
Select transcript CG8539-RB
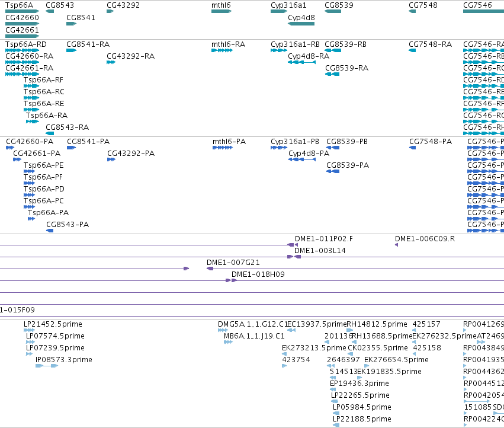pyautogui.click(x=333, y=50)
